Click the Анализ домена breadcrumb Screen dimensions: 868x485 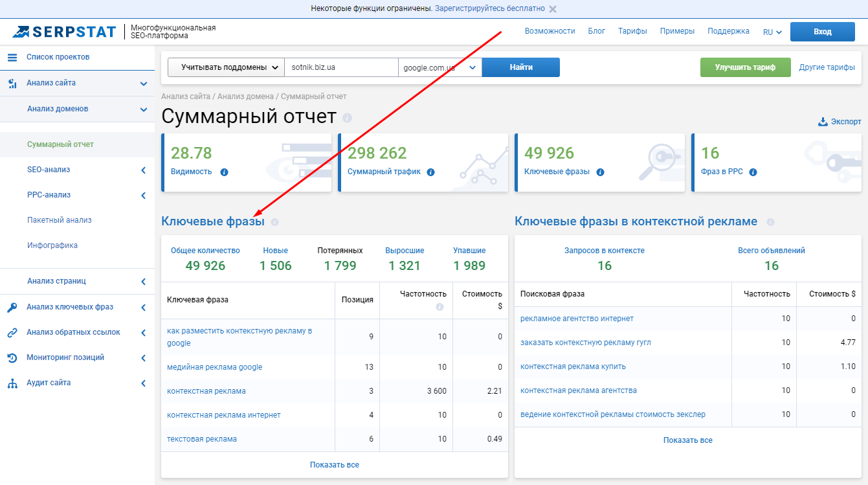246,96
